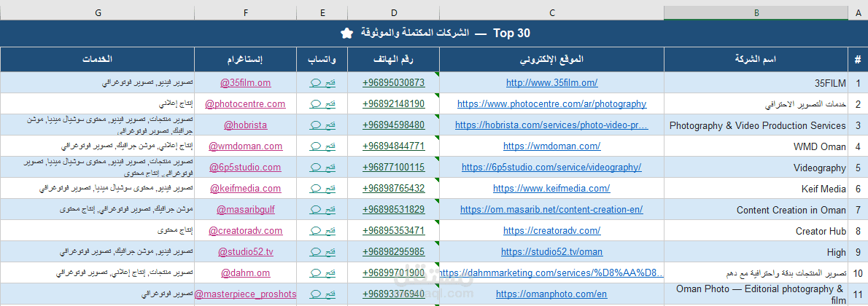
Task: Open Instagram handle @creatoradv.com
Action: [245, 230]
